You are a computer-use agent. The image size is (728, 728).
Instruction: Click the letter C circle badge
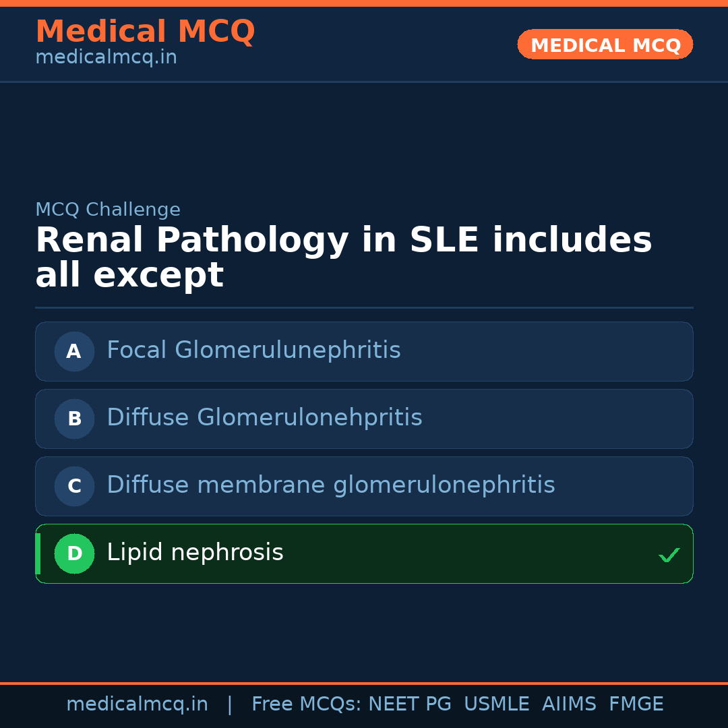pyautogui.click(x=74, y=486)
